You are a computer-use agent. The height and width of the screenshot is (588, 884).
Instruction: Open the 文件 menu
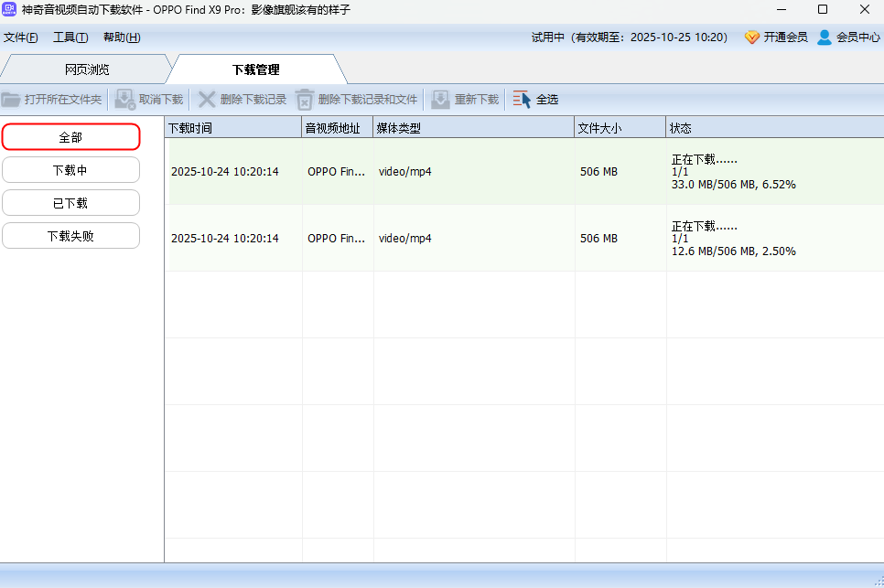pyautogui.click(x=21, y=37)
